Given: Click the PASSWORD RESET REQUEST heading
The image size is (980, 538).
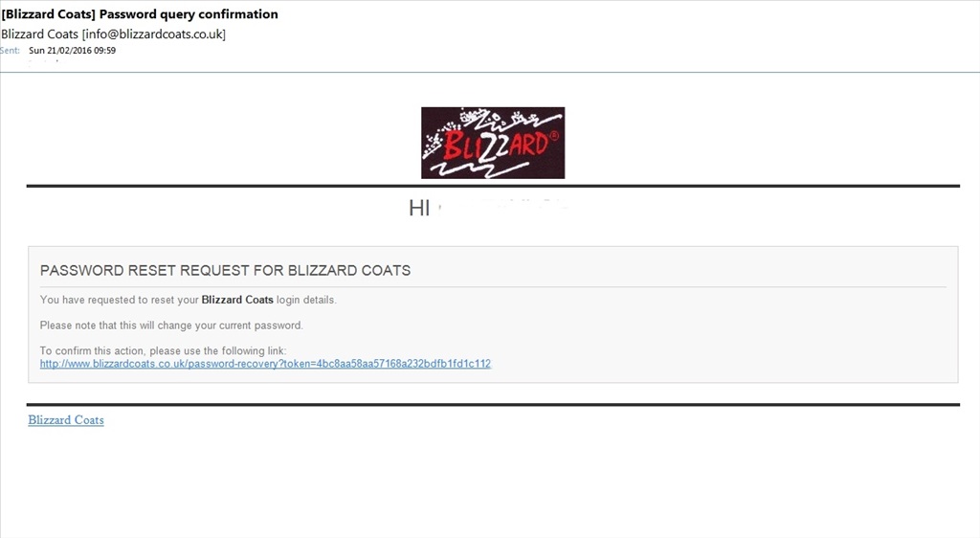Looking at the screenshot, I should (225, 271).
